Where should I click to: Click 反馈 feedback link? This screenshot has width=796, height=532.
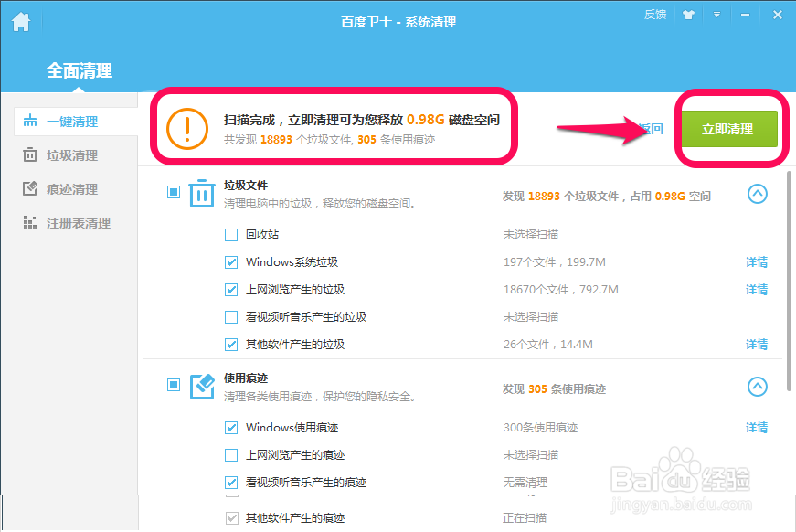(655, 15)
